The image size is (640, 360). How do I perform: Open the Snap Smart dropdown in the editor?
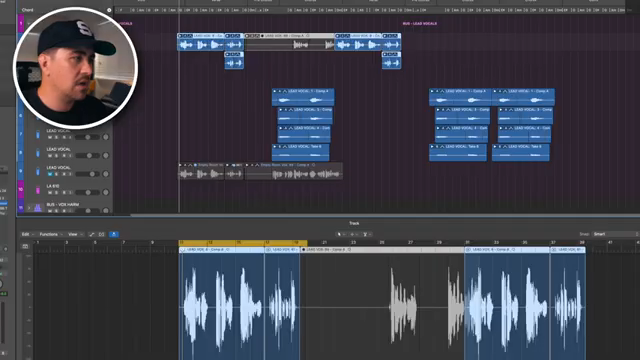(x=616, y=234)
